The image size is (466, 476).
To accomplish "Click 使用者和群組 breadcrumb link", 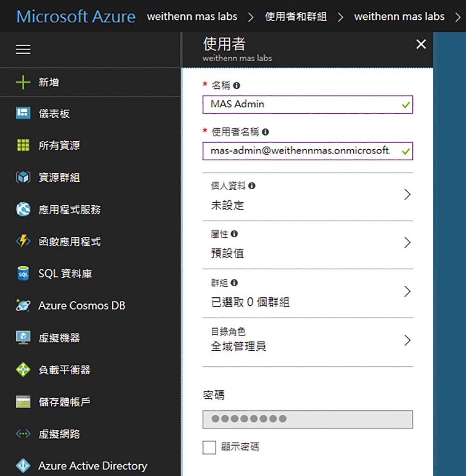I will coord(296,16).
